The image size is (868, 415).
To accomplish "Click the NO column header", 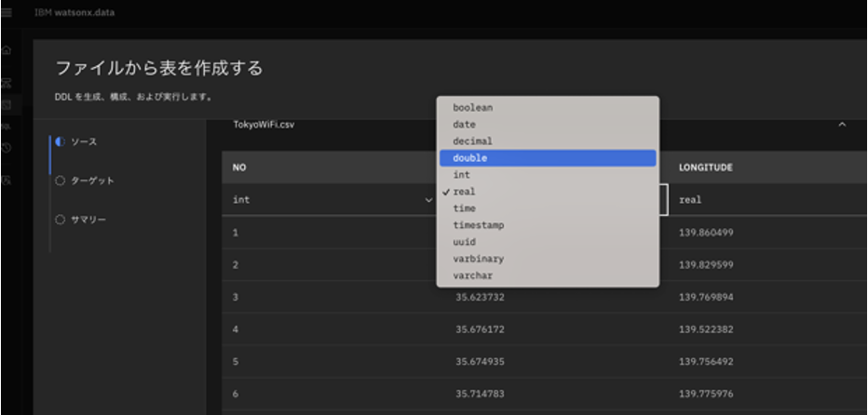I will pos(238,167).
